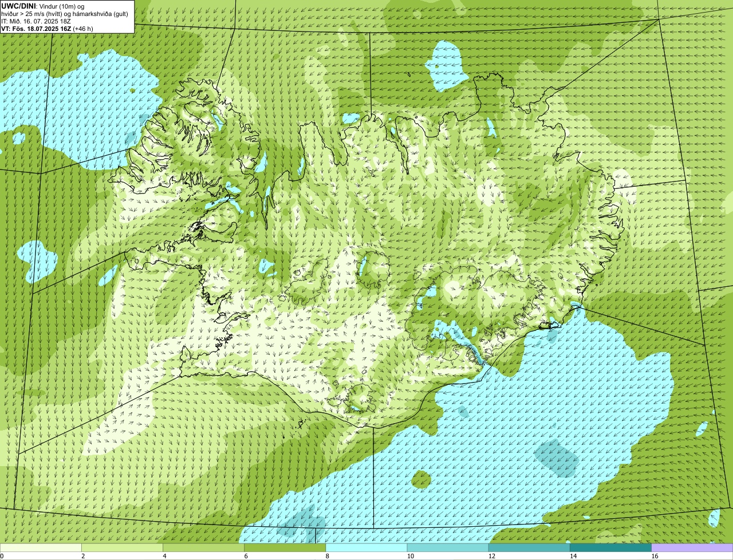Click the 'UWC/DINI: Vindur (10m) og' title line
The height and width of the screenshot is (560, 733).
(x=43, y=6)
